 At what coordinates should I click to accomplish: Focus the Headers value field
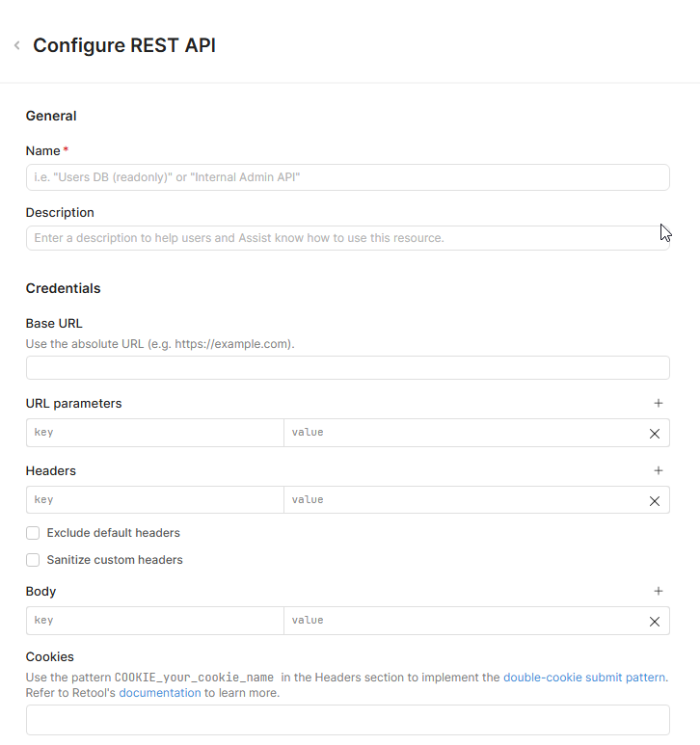pyautogui.click(x=463, y=500)
